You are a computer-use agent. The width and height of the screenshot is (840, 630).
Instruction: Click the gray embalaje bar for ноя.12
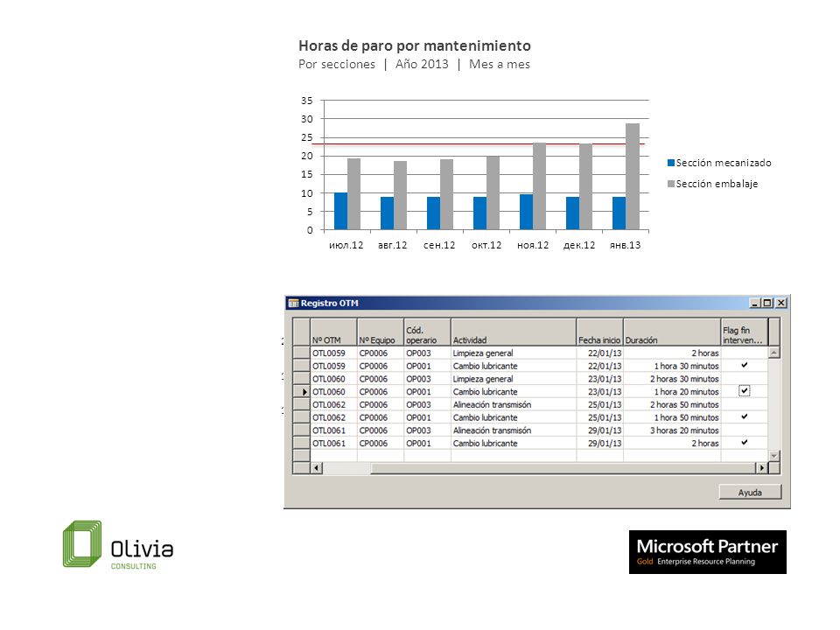[540, 186]
